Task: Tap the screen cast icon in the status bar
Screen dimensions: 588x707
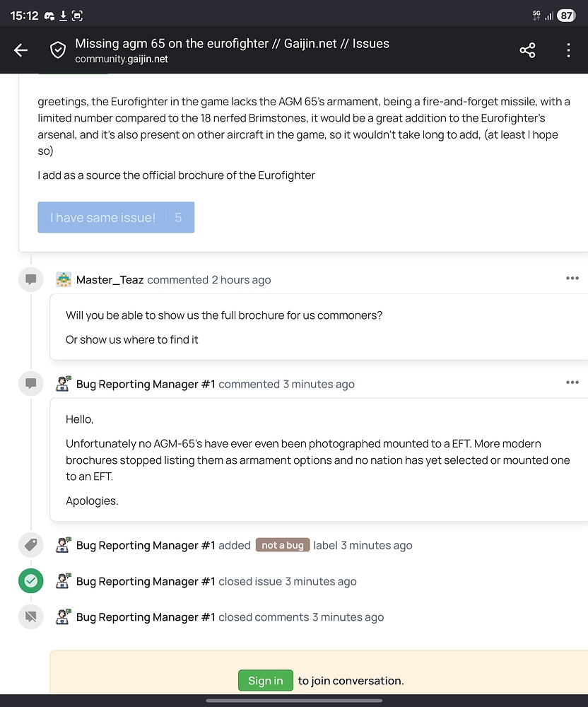Action: 78,14
